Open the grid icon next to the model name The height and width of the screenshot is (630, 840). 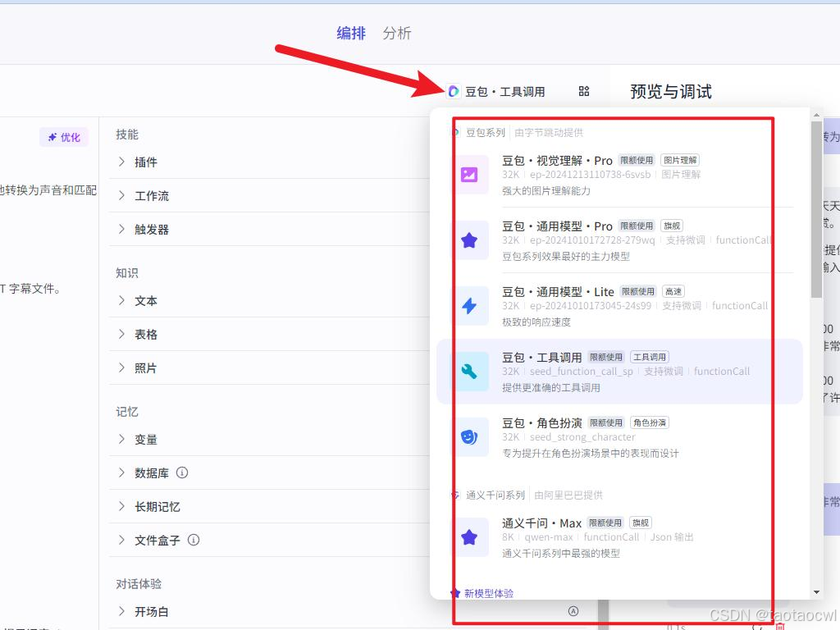point(583,92)
